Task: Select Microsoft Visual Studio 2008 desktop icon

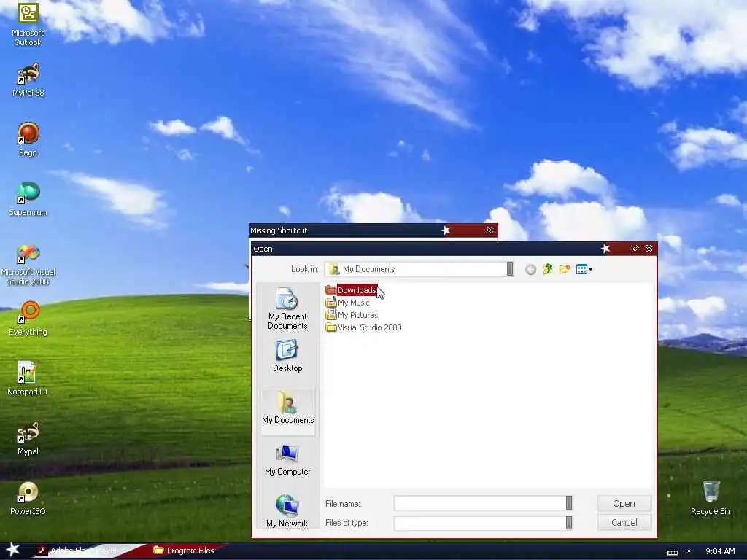Action: click(x=28, y=265)
